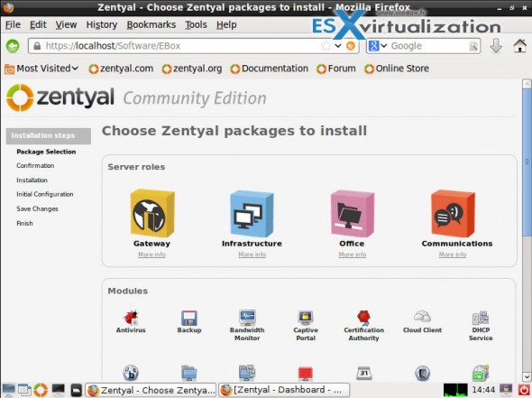
Task: Open the File menu
Action: tap(13, 24)
